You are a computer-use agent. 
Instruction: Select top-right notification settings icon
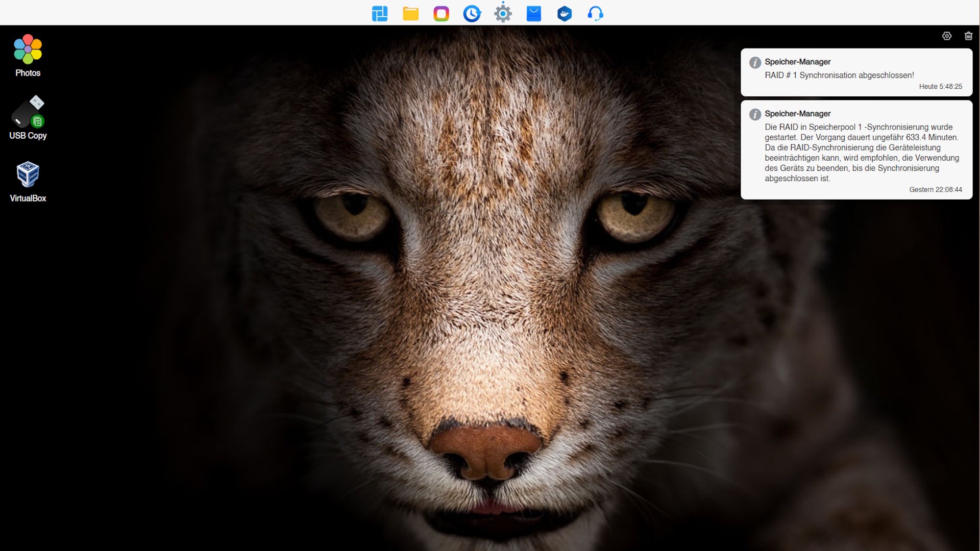pos(946,36)
